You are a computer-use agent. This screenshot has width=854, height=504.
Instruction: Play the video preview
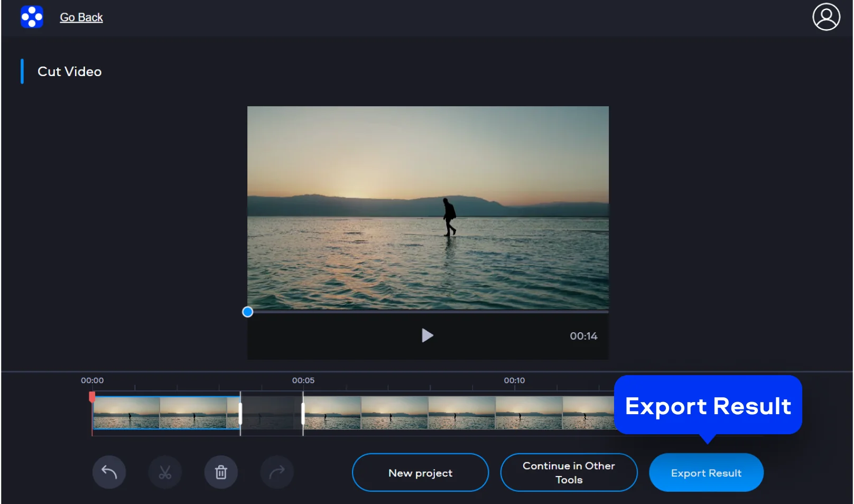click(427, 335)
